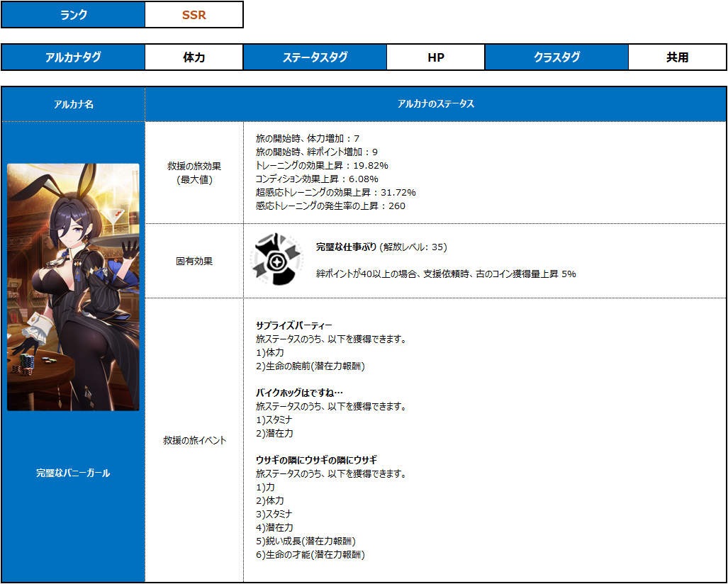Click event title サプライズパーティー
Image resolution: width=728 pixels, height=584 pixels.
(x=294, y=325)
